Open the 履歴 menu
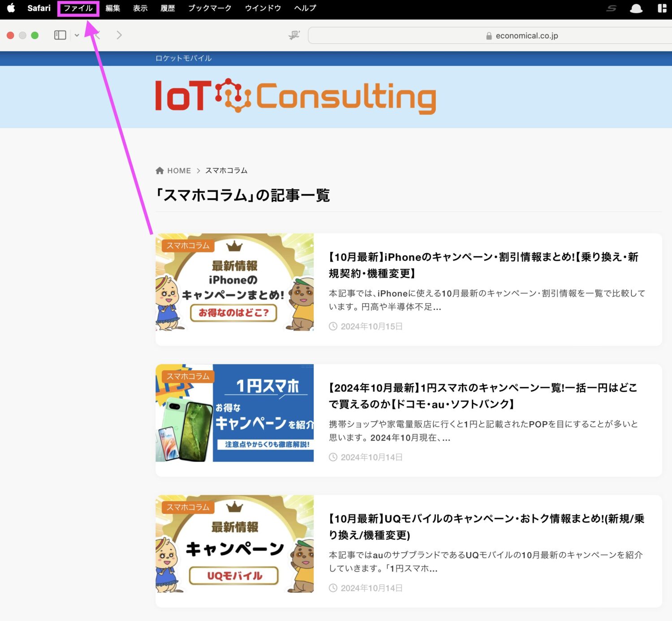Screen dimensions: 672x621 168,8
